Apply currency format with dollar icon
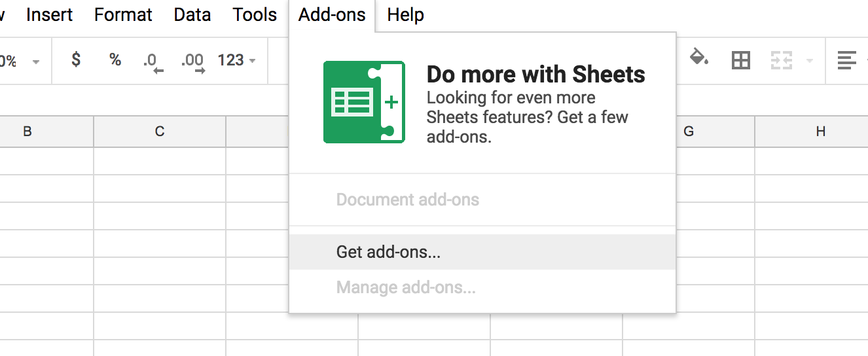This screenshot has height=356, width=868. 76,60
